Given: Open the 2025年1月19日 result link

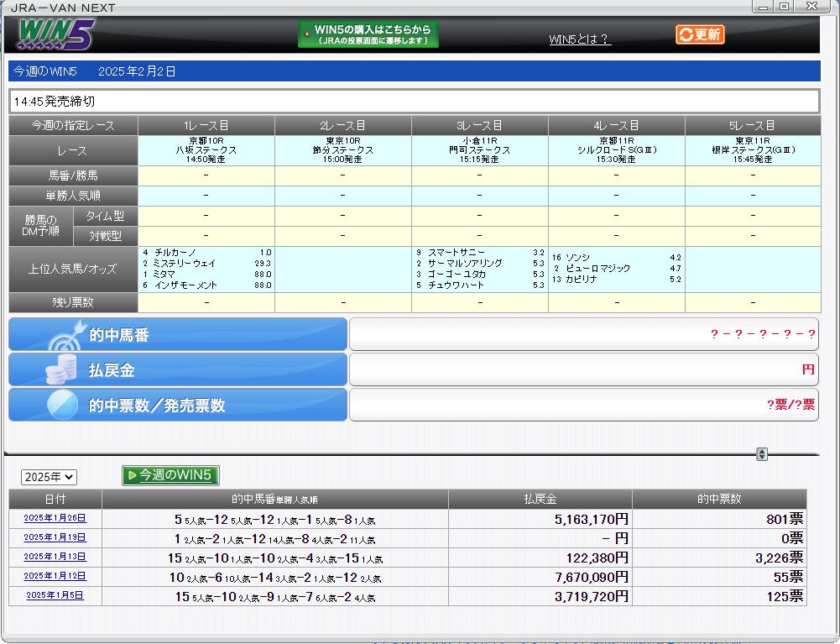Looking at the screenshot, I should coord(55,537).
